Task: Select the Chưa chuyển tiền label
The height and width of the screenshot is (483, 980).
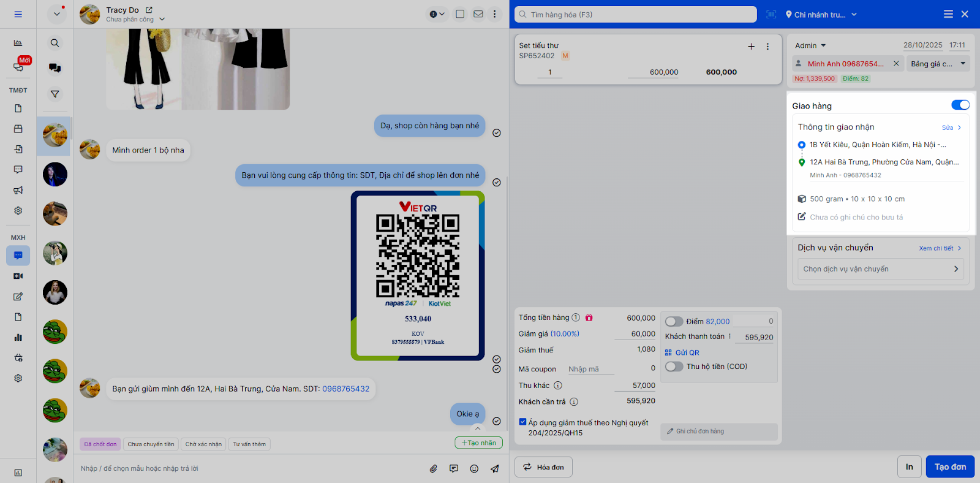Action: 151,444
